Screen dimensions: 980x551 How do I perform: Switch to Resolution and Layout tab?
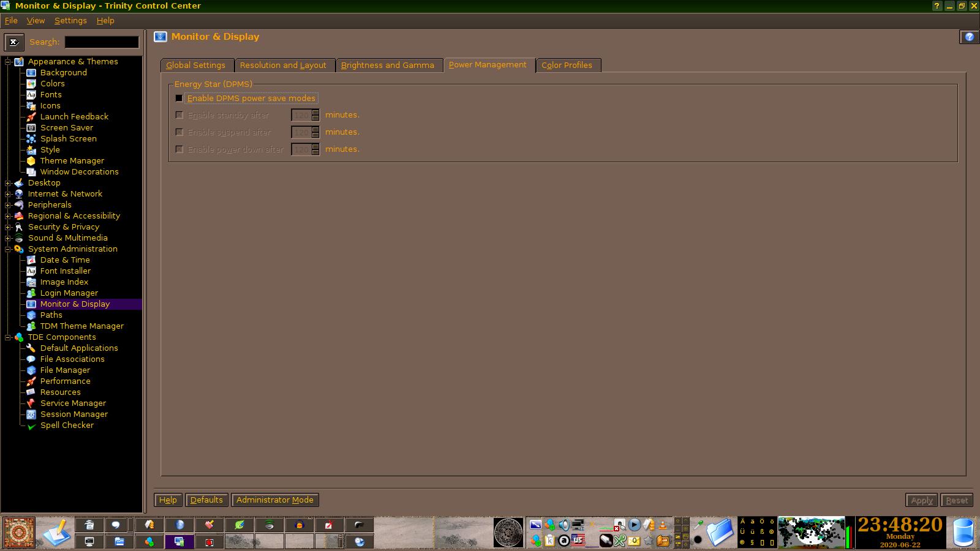[x=283, y=65]
